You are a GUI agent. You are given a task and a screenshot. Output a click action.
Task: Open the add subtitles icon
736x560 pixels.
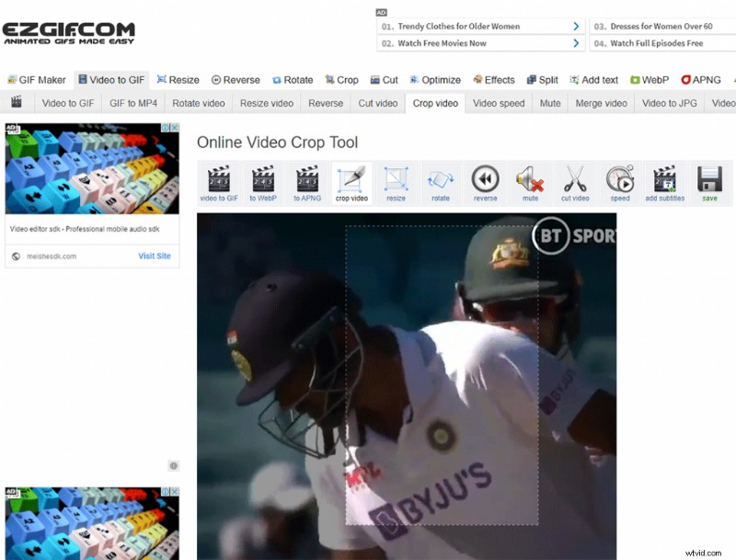pyautogui.click(x=663, y=183)
